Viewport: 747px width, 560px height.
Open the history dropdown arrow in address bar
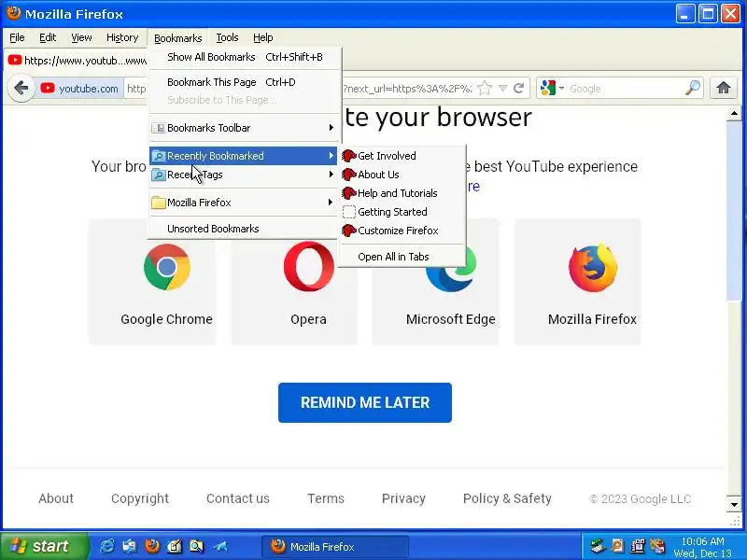[x=502, y=88]
